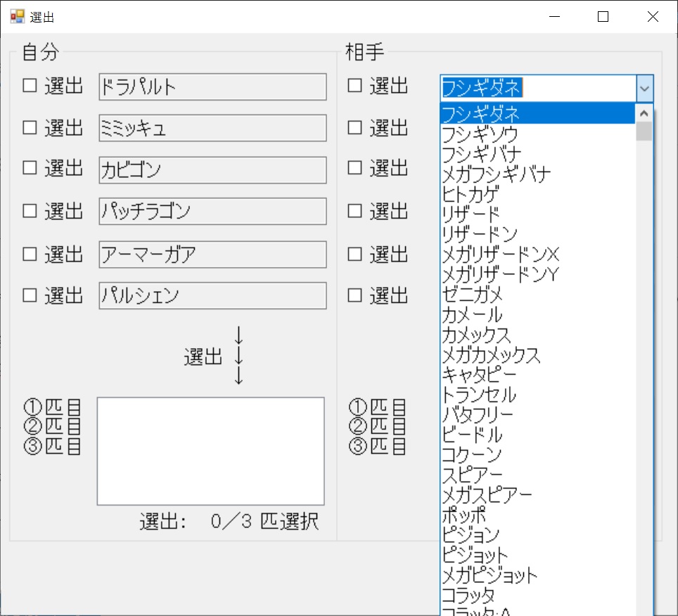Select トランセル from the list

pos(537,395)
